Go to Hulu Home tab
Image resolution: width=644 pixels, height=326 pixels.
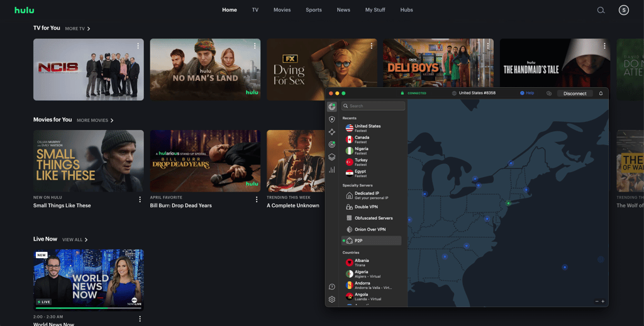point(229,10)
